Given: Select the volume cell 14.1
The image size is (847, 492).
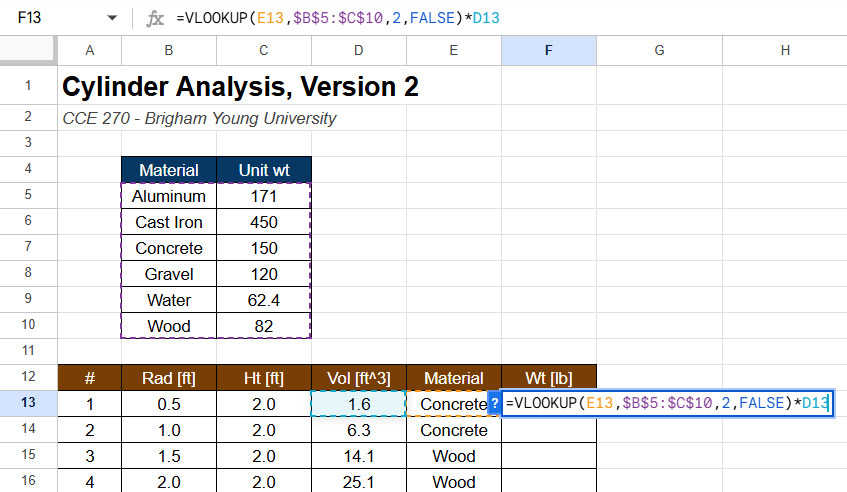Looking at the screenshot, I should click(x=359, y=455).
